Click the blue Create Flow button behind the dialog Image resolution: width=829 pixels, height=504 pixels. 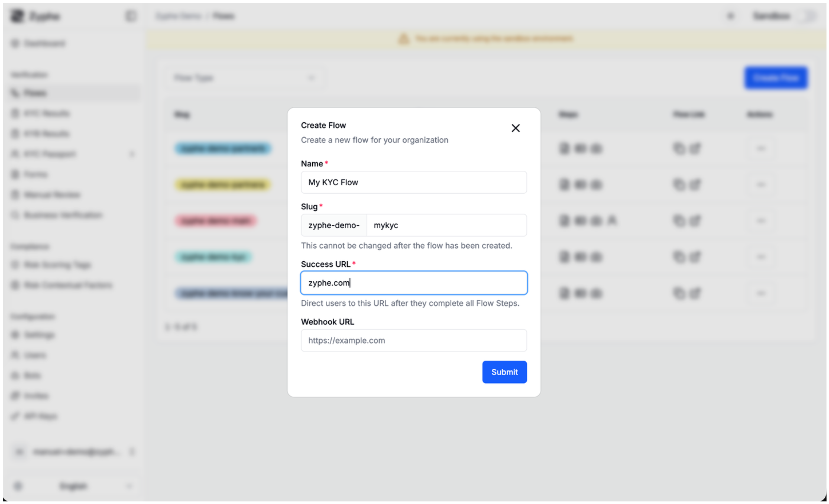(776, 78)
